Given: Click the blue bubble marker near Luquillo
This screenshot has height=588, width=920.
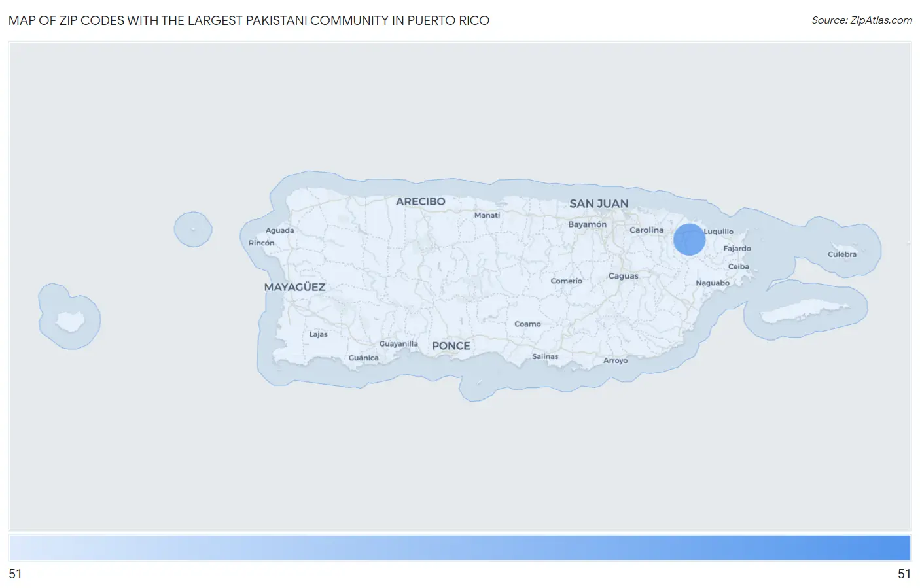Looking at the screenshot, I should (689, 239).
